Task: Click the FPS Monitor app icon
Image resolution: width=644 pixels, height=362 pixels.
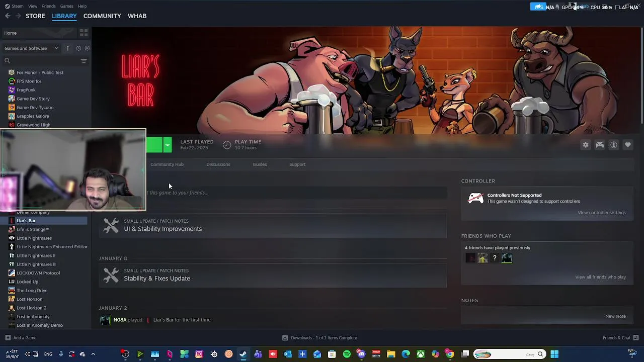Action: tap(12, 81)
